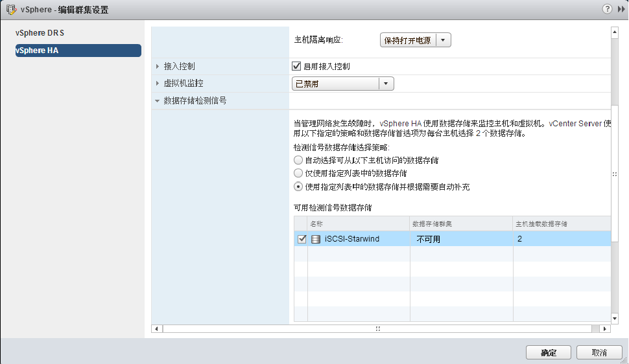Click the 可用检测信号数据存储 label

click(333, 208)
